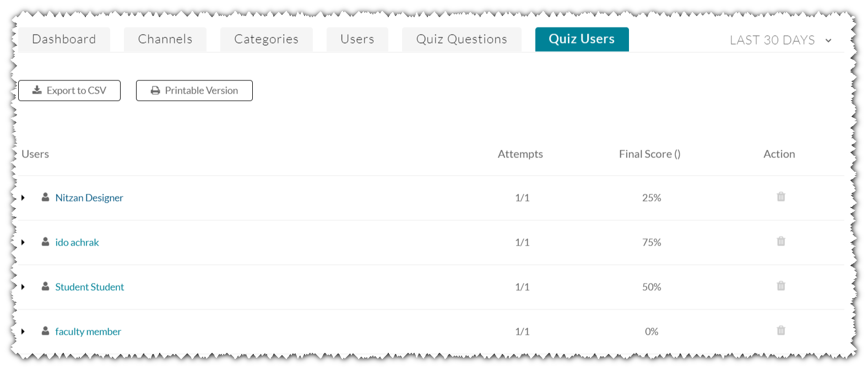Image resolution: width=868 pixels, height=370 pixels.
Task: Click the person icon beside Student Student
Action: (x=45, y=286)
